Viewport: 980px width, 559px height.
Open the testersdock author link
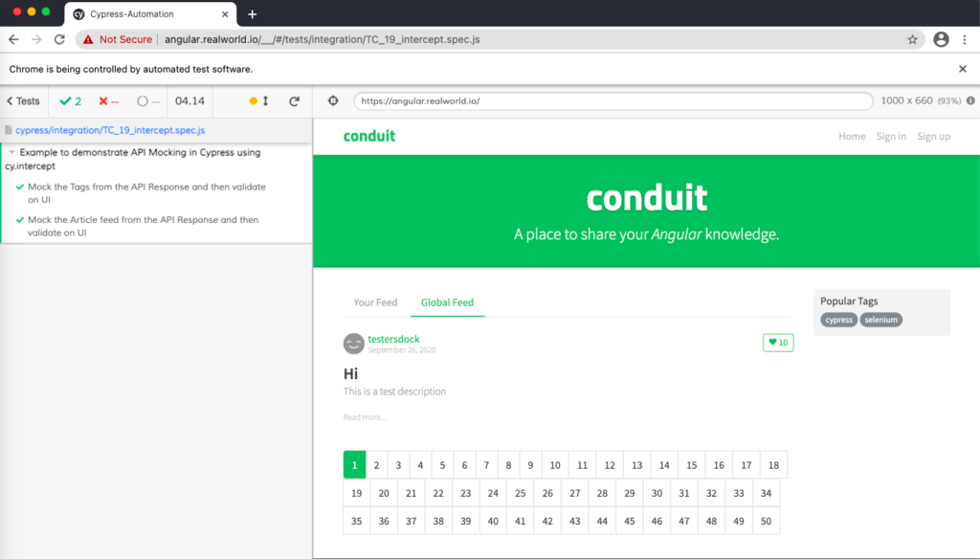coord(393,339)
